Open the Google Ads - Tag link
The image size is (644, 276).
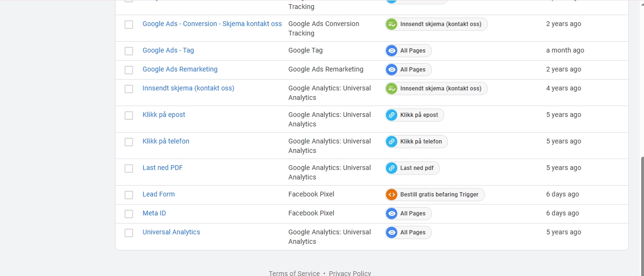(168, 50)
